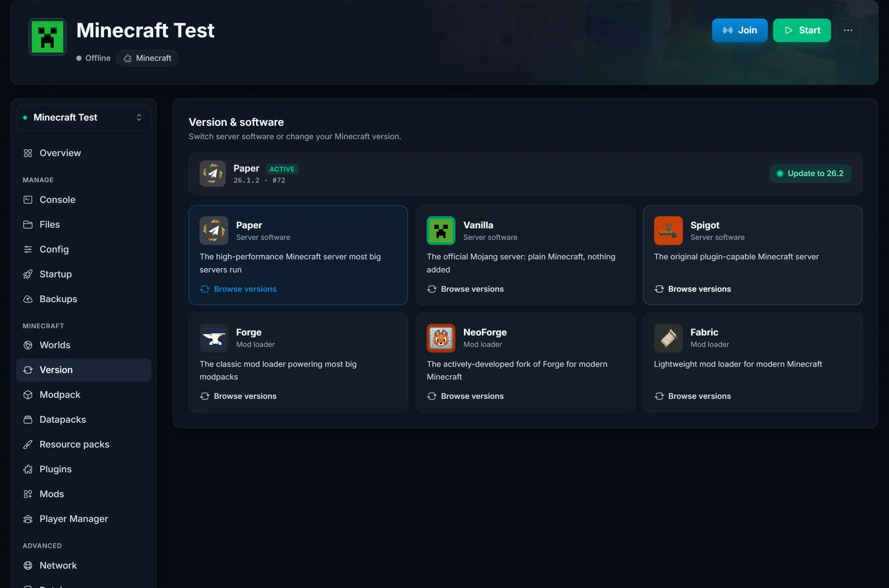The image size is (889, 588).
Task: Click the Config sliders icon
Action: (x=28, y=250)
